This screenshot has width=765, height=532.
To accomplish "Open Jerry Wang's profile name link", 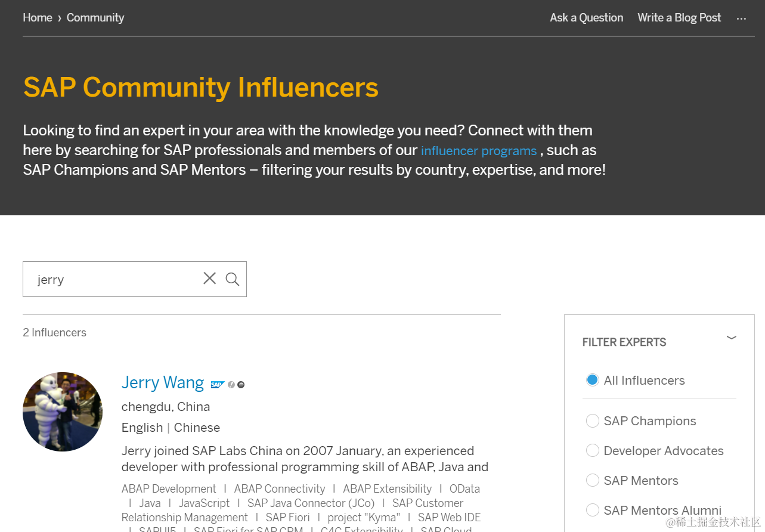I will pos(163,383).
